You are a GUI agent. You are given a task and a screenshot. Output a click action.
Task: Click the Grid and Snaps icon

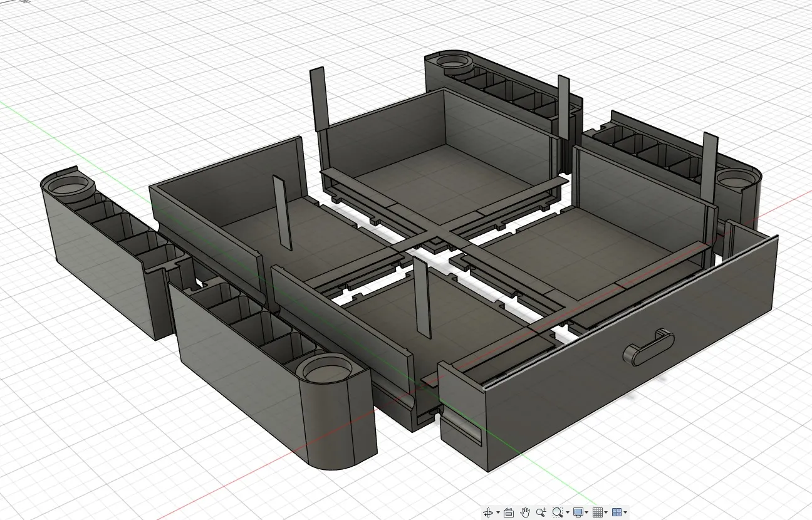pyautogui.click(x=598, y=512)
